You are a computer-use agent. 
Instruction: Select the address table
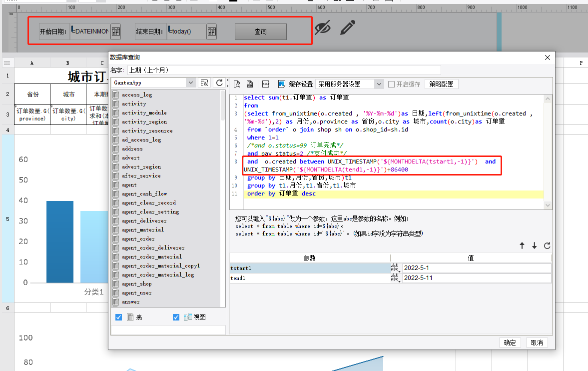click(132, 148)
